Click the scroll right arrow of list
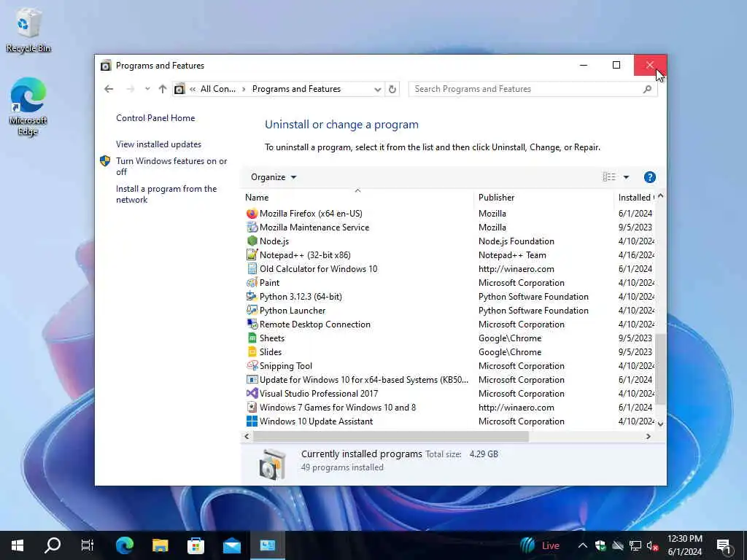747x560 pixels. 648,436
